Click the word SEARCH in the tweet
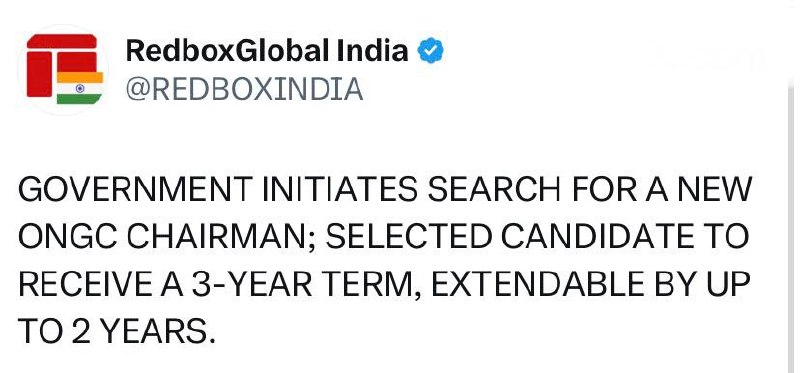 pyautogui.click(x=494, y=189)
